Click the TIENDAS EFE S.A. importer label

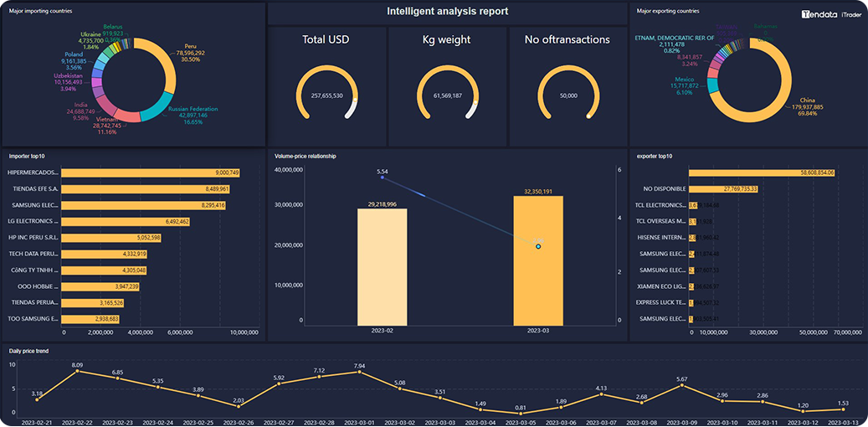tap(35, 189)
